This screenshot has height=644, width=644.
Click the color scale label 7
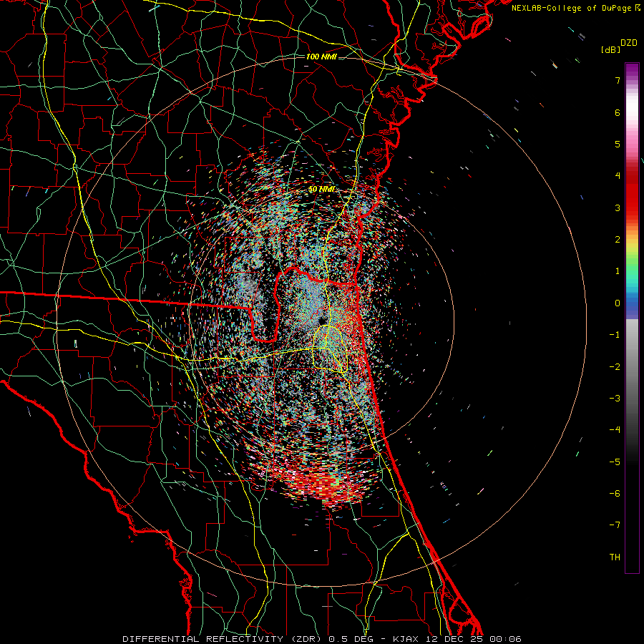(x=618, y=80)
